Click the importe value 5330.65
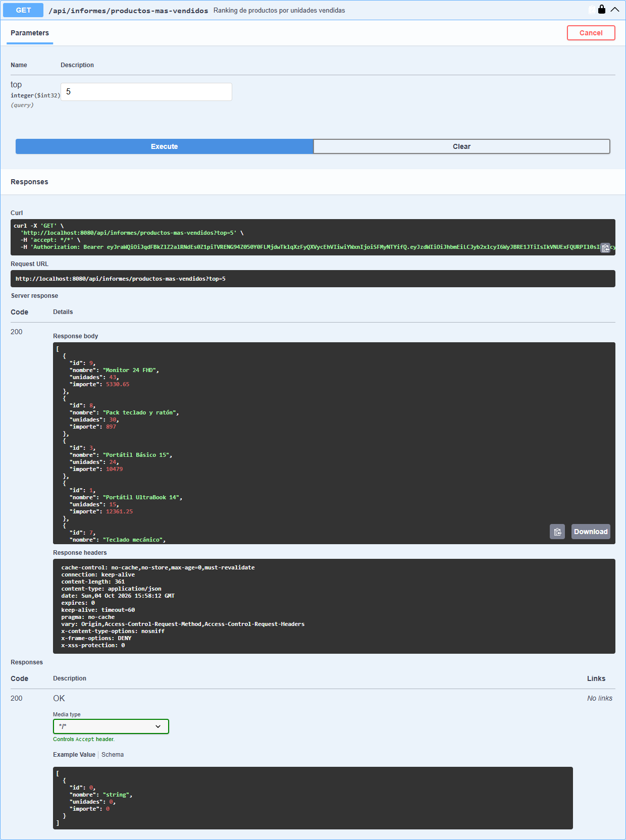This screenshot has height=840, width=626. (x=118, y=384)
